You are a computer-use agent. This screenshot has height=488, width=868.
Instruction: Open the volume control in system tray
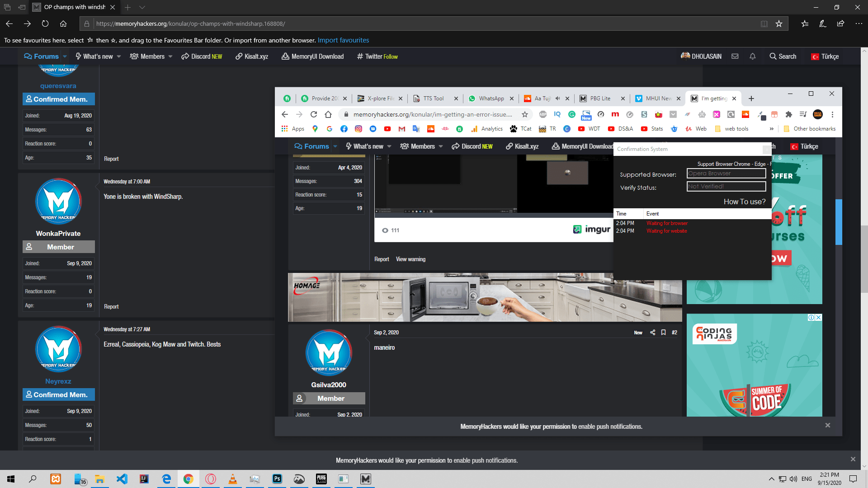click(x=793, y=479)
